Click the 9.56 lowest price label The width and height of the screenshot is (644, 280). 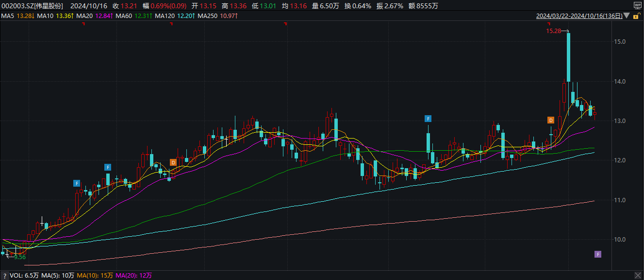(x=20, y=257)
